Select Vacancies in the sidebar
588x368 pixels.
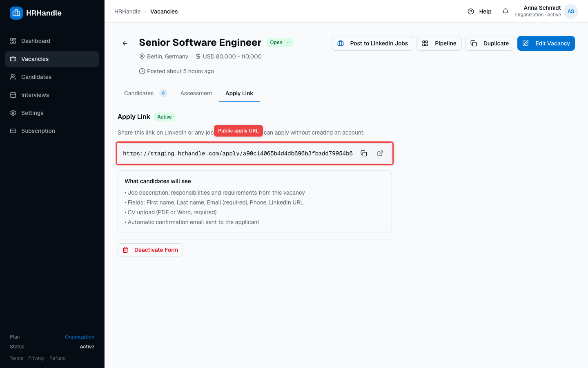coord(52,59)
